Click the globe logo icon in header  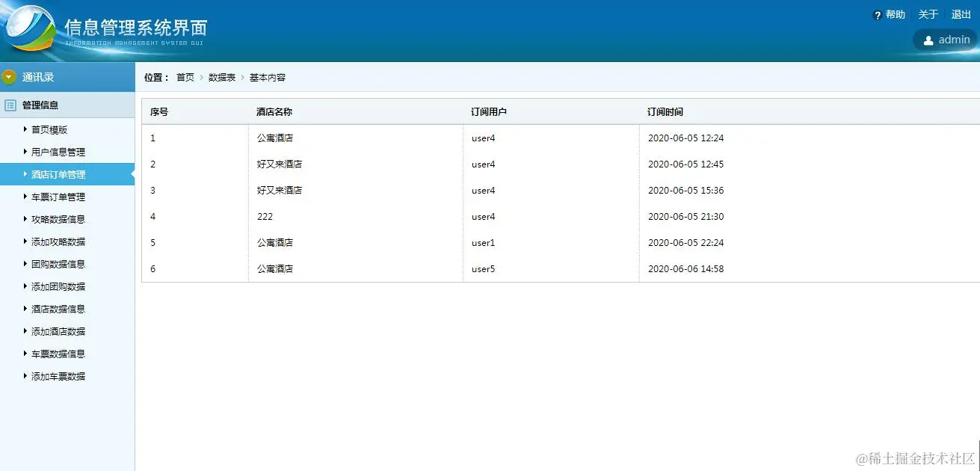pyautogui.click(x=29, y=28)
